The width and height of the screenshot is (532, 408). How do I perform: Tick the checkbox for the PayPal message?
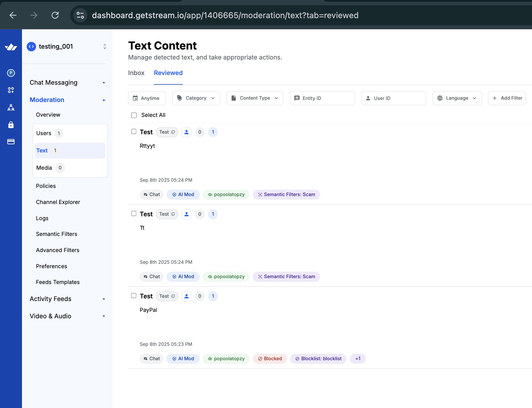(134, 296)
